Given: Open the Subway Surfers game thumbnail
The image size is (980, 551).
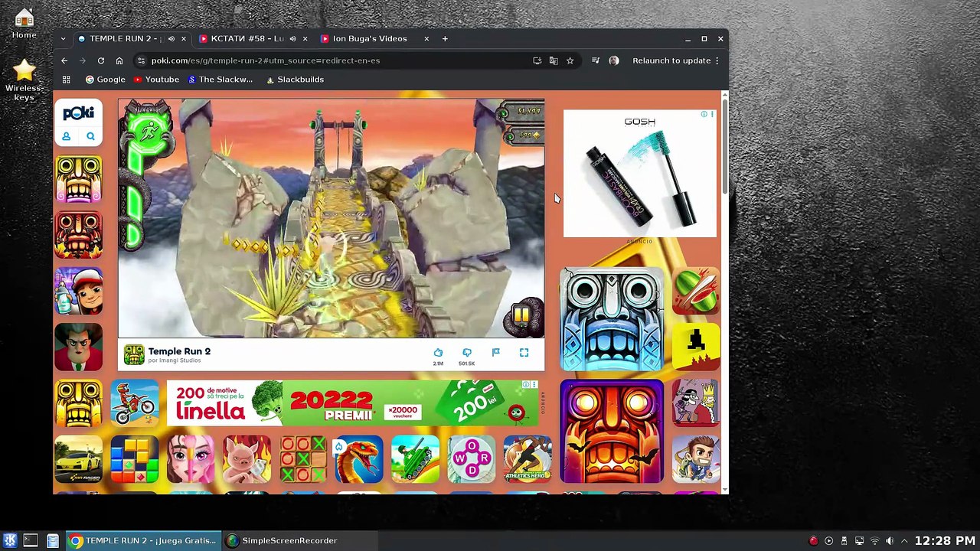Looking at the screenshot, I should 78,291.
